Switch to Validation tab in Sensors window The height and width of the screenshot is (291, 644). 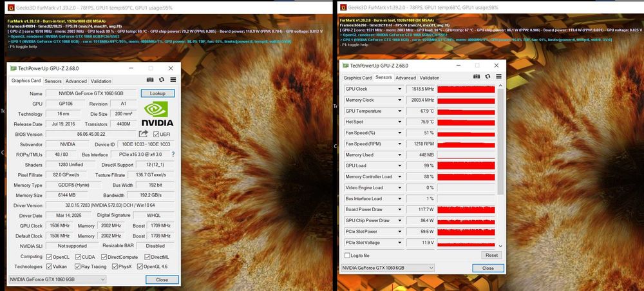(430, 77)
